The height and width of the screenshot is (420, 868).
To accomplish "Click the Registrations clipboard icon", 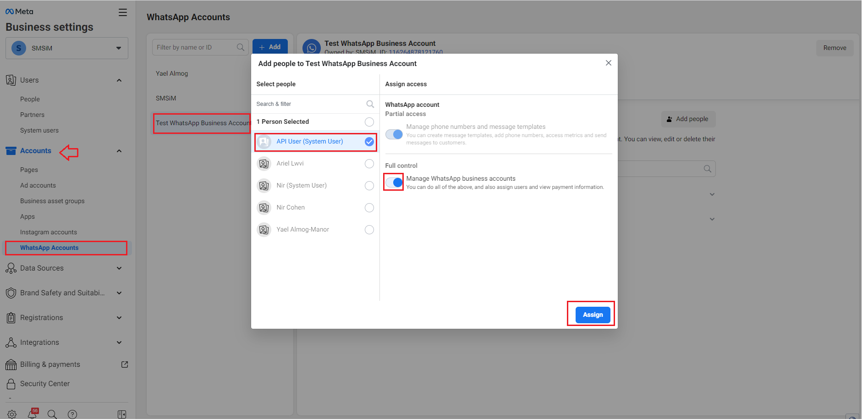I will [x=11, y=318].
